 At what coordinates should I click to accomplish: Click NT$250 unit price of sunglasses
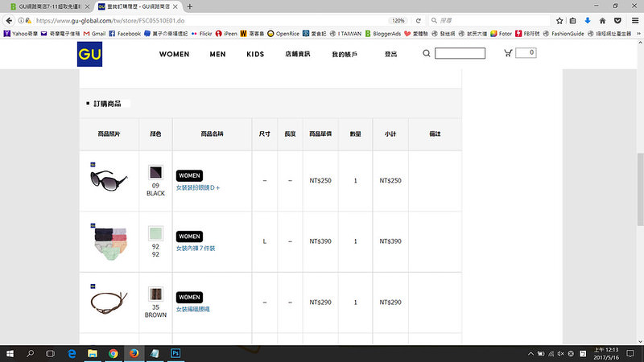[x=320, y=180]
